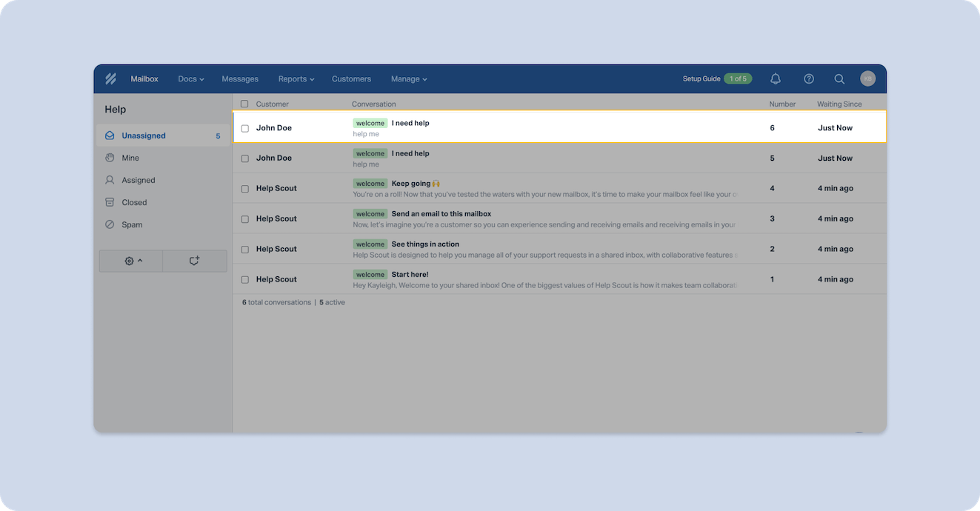Viewport: 980px width, 511px height.
Task: Open the Setup Guide link
Action: click(701, 79)
